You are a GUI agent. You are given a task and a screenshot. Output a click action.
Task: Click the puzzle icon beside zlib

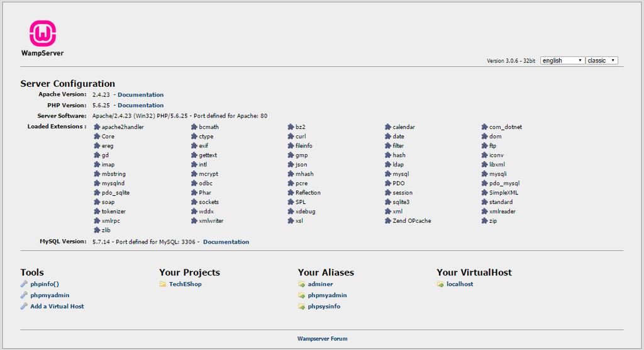tap(97, 230)
